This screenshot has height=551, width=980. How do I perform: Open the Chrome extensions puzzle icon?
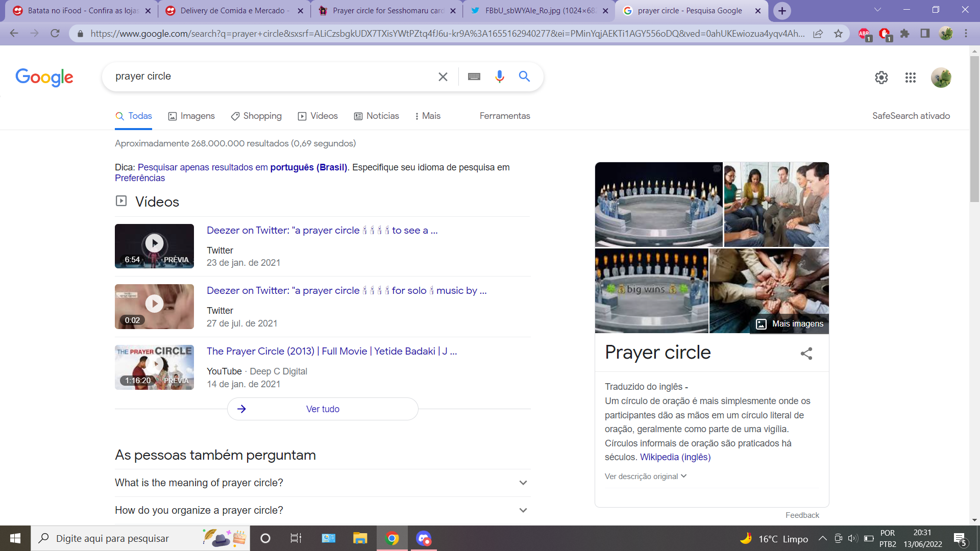(904, 34)
